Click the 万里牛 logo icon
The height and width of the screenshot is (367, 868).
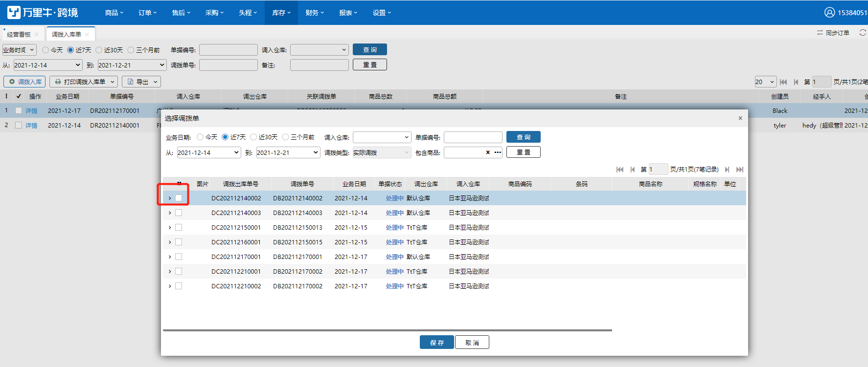pos(14,12)
